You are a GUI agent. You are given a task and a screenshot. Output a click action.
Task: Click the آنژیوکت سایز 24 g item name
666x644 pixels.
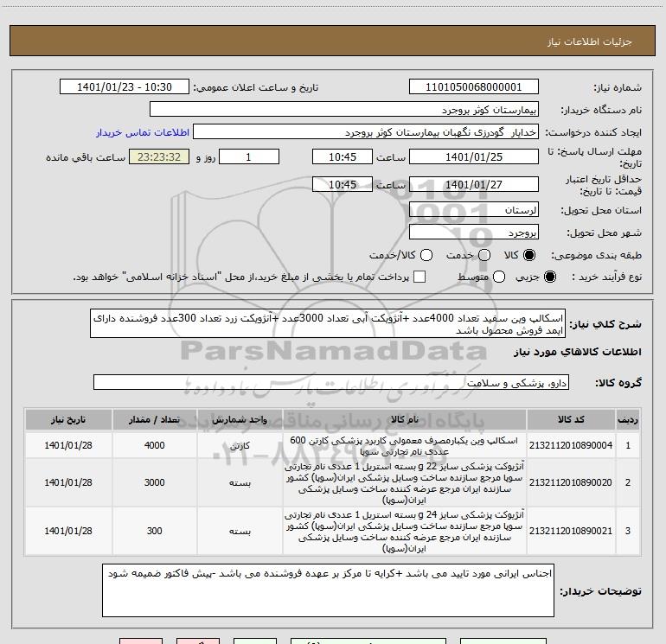point(405,532)
